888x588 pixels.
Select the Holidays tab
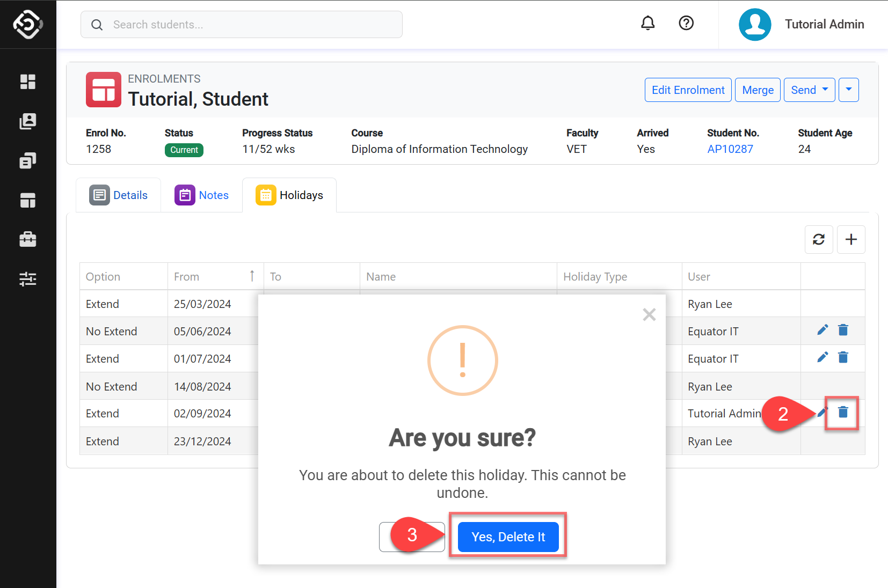(289, 195)
